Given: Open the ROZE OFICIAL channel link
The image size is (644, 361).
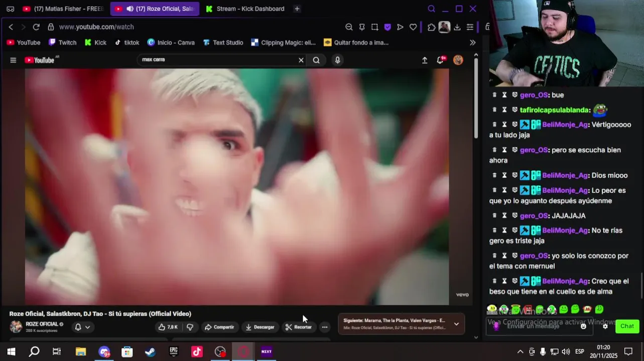Looking at the screenshot, I should [42, 324].
